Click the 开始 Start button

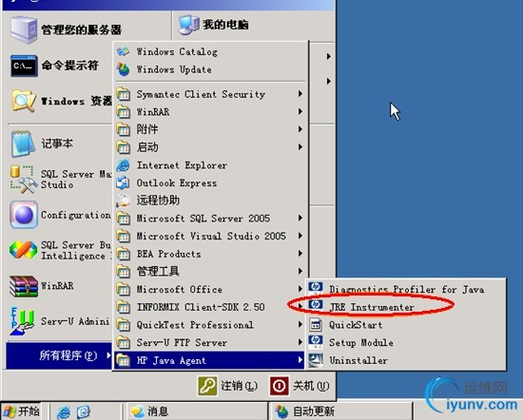pos(22,411)
